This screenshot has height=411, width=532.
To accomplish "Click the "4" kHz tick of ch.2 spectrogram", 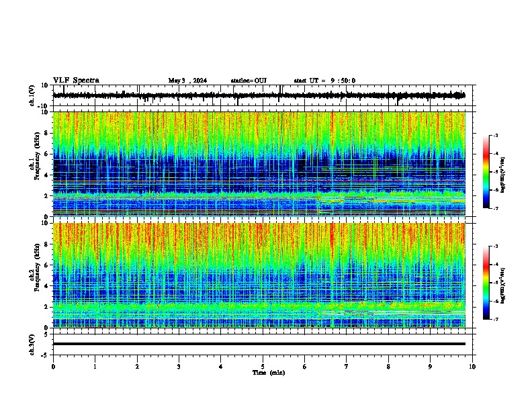I will pyautogui.click(x=46, y=286).
